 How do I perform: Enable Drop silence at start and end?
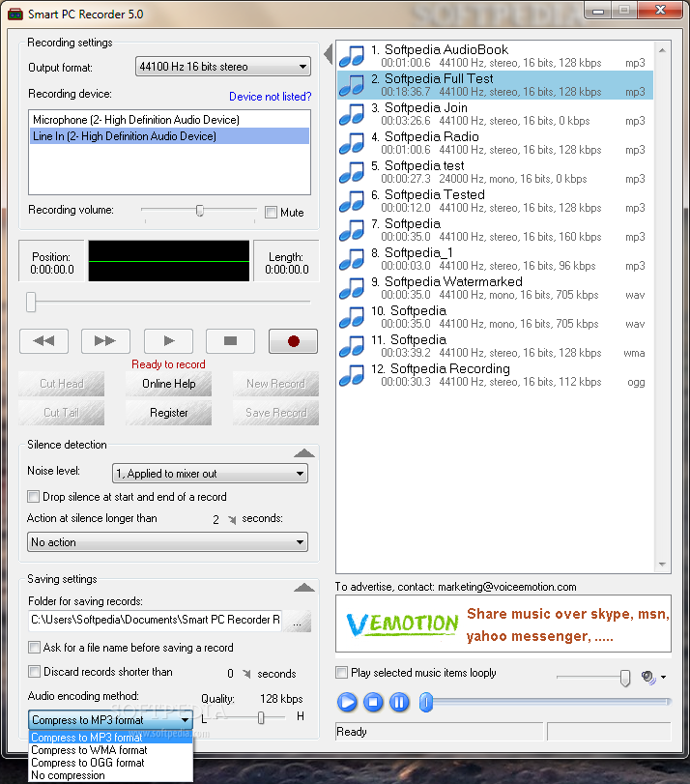click(x=34, y=497)
